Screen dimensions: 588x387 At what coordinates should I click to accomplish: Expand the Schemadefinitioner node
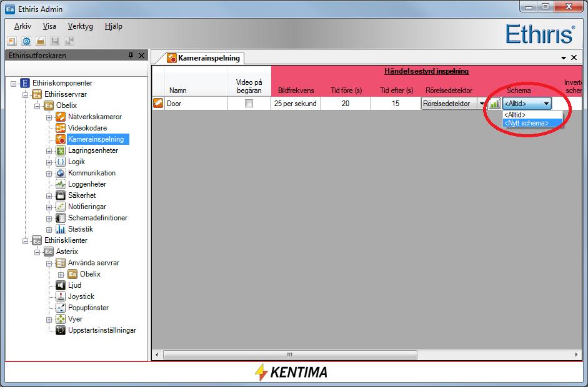(x=49, y=218)
